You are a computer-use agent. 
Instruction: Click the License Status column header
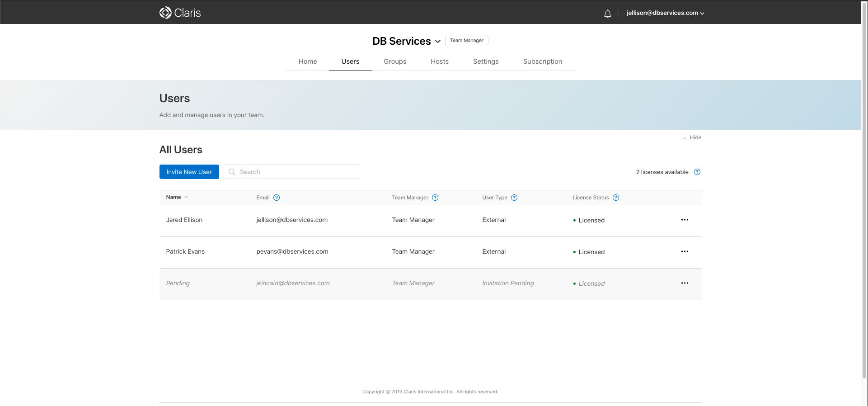coord(591,198)
